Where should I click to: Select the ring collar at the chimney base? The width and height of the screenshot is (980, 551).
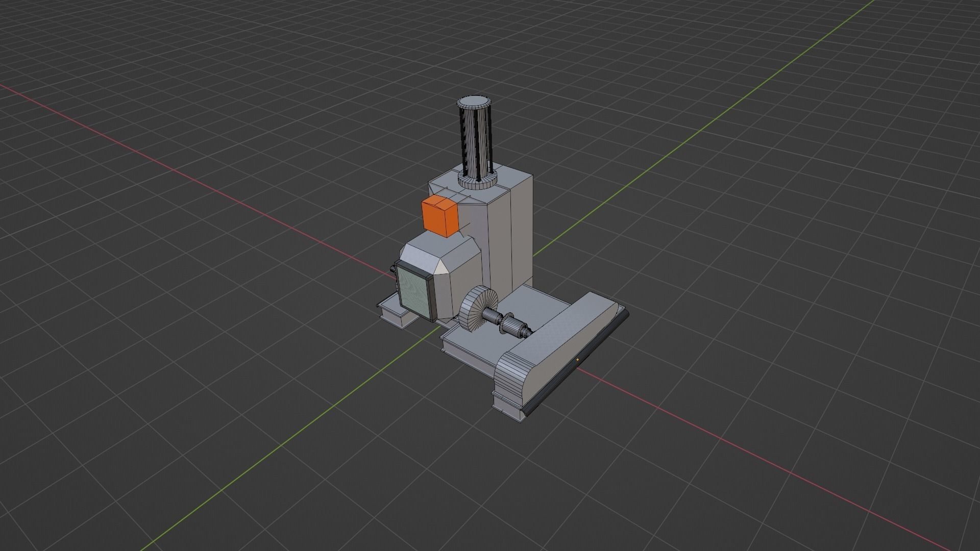[x=477, y=181]
